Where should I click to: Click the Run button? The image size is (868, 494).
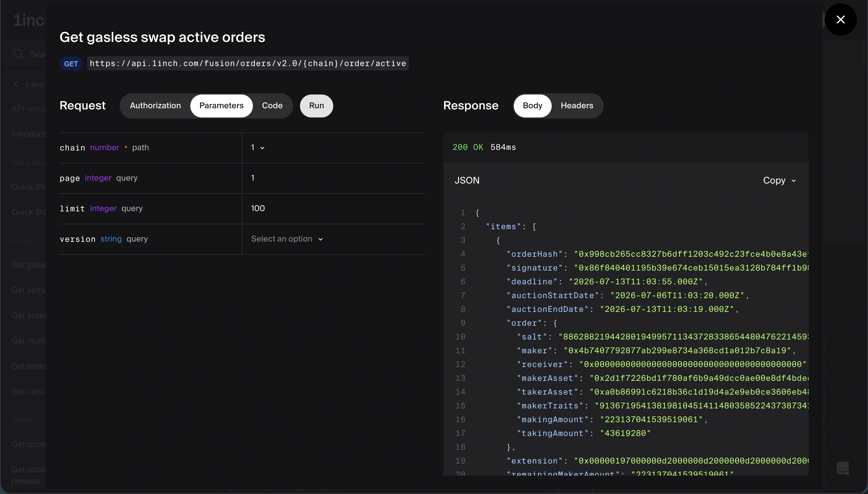click(x=316, y=105)
